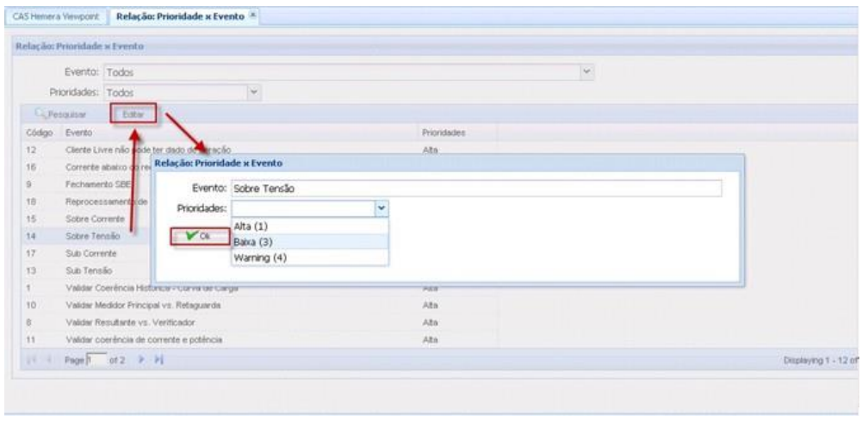
Task: Pick Warning (4) priority option
Action: point(259,258)
